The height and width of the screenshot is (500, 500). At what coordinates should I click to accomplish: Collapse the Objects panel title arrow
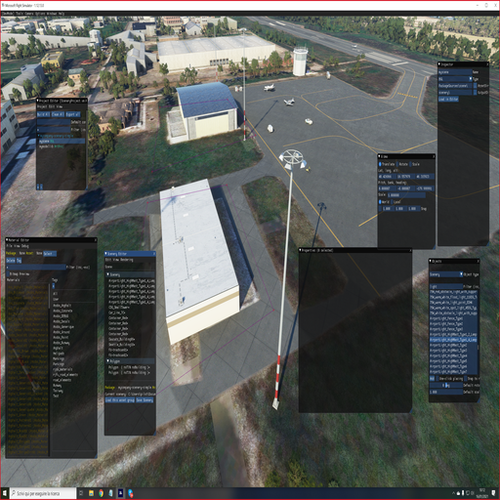(431, 261)
